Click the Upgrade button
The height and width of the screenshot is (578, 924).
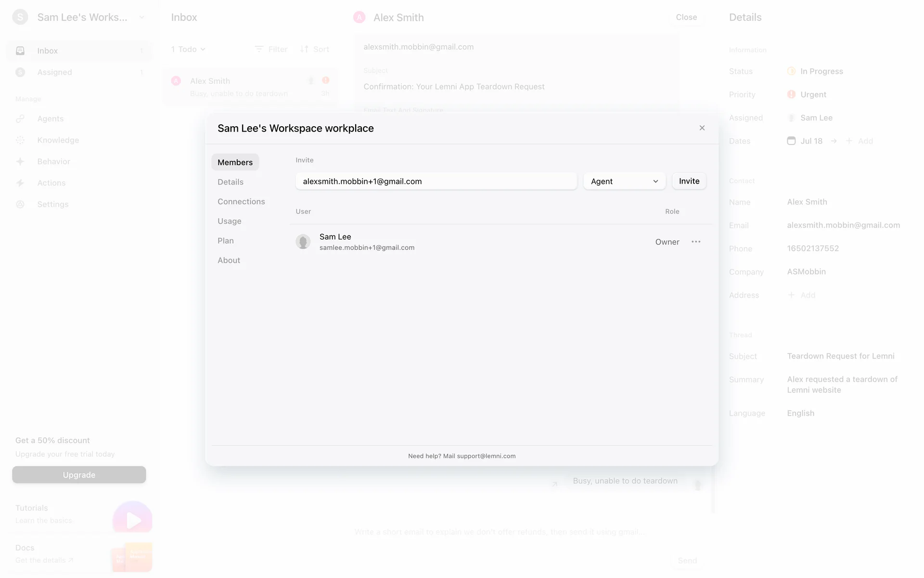pos(79,475)
